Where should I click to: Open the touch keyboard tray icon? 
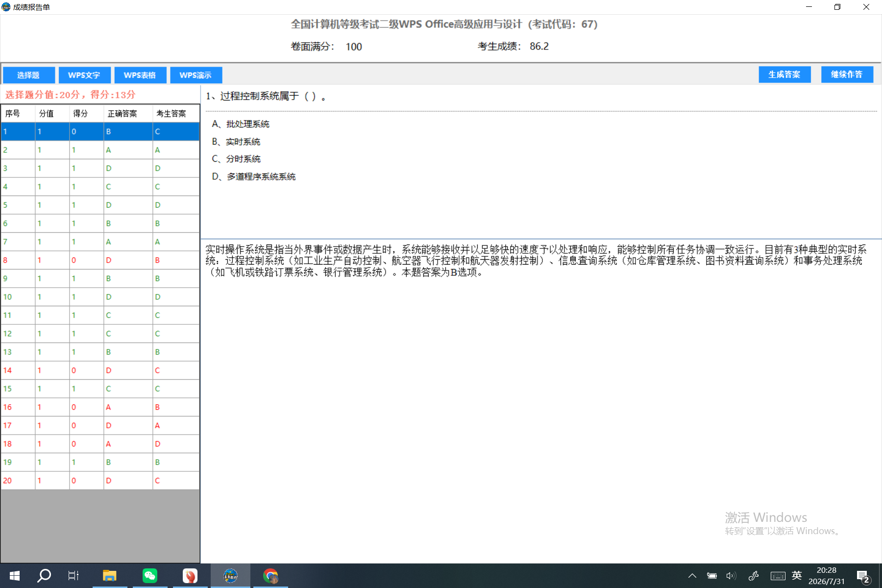point(778,576)
